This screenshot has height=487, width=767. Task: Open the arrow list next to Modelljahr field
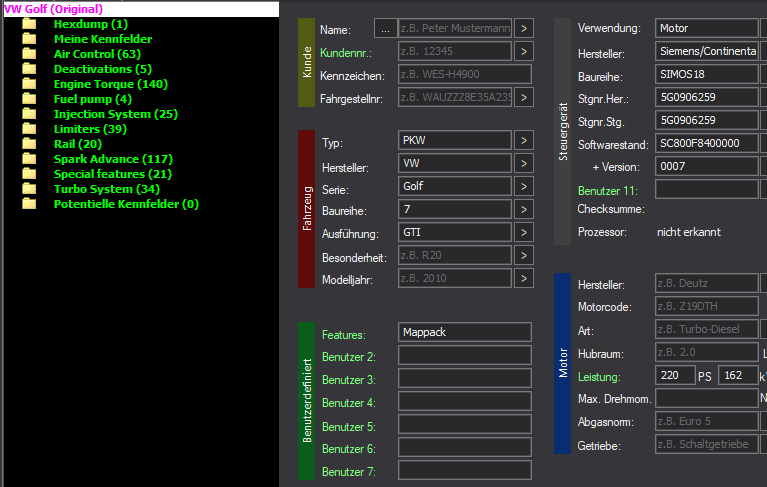(x=524, y=278)
